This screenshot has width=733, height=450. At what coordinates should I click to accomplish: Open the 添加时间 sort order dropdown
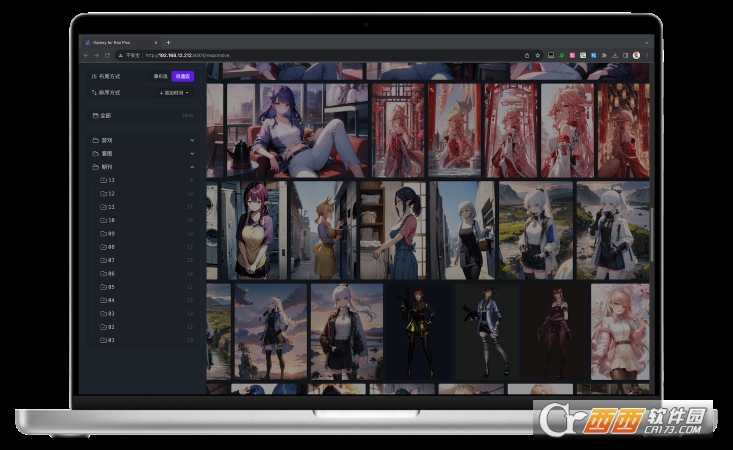pyautogui.click(x=174, y=93)
